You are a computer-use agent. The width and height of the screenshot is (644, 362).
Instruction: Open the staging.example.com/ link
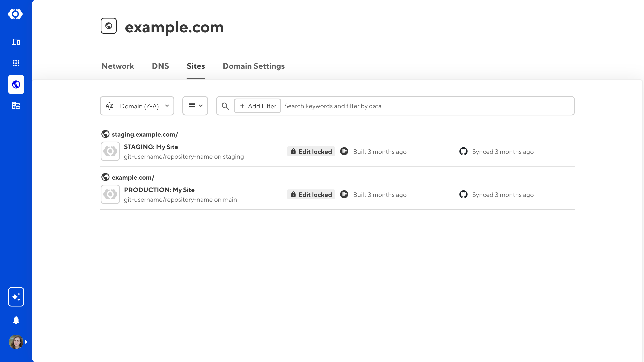tap(144, 134)
